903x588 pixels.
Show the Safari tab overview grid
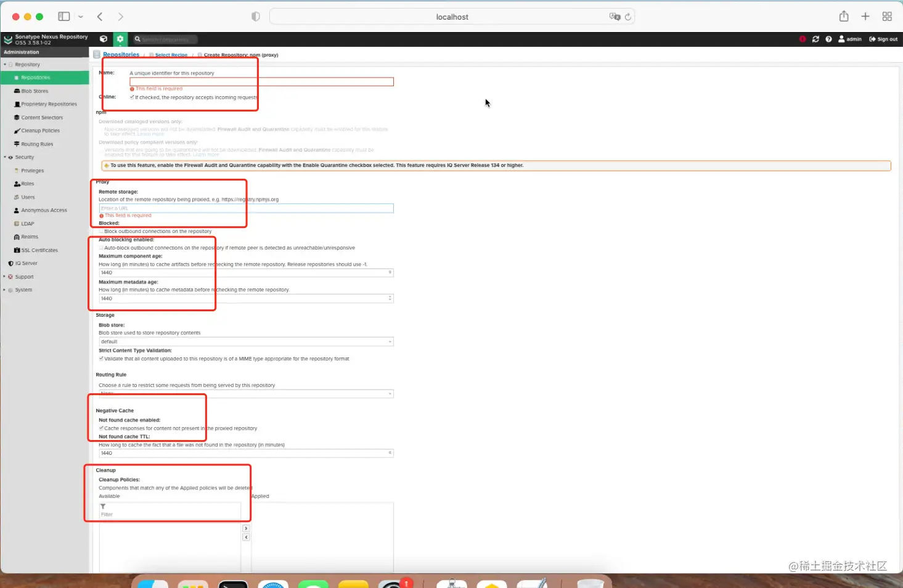coord(887,17)
